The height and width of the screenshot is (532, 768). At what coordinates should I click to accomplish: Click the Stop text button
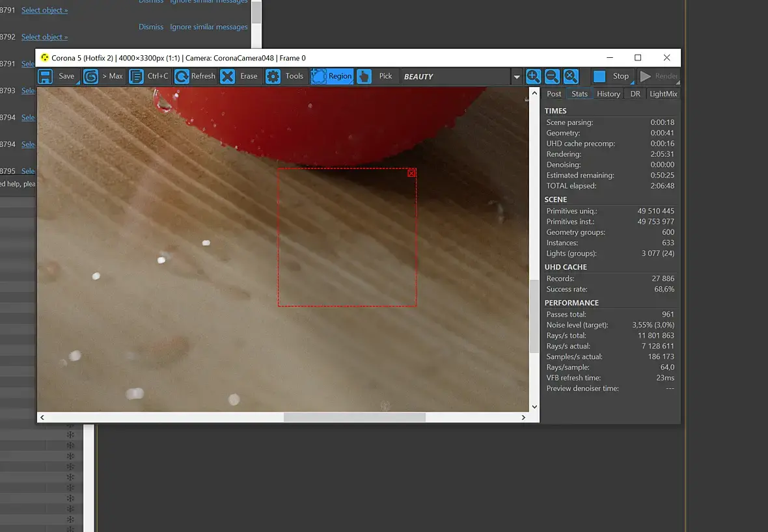tap(620, 76)
